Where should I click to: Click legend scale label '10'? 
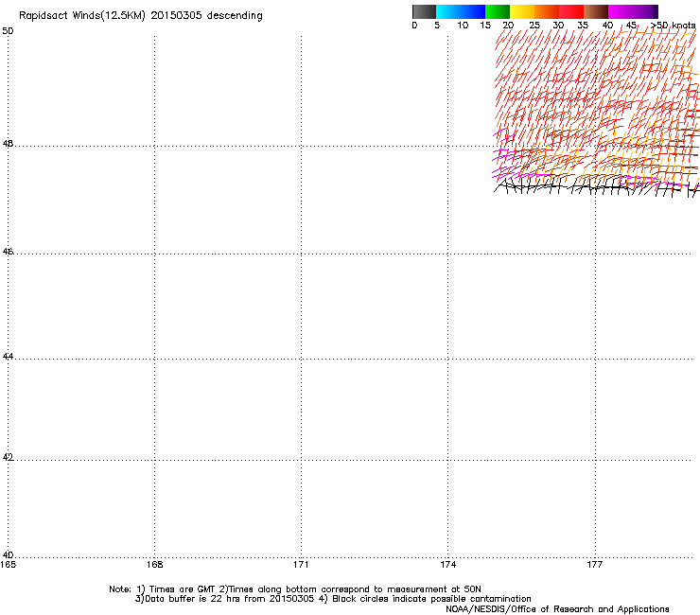tap(463, 26)
